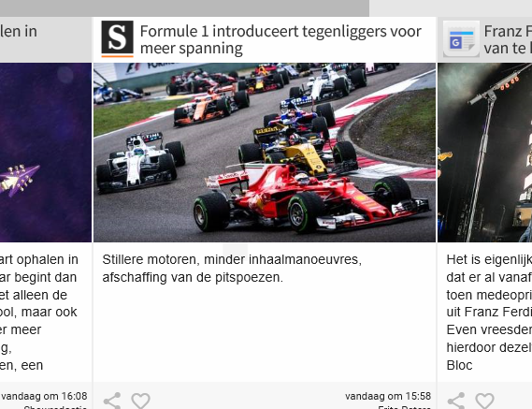Click the horizontal scrollbar at top
Viewport: 532px width, 409px height.
coord(184,8)
